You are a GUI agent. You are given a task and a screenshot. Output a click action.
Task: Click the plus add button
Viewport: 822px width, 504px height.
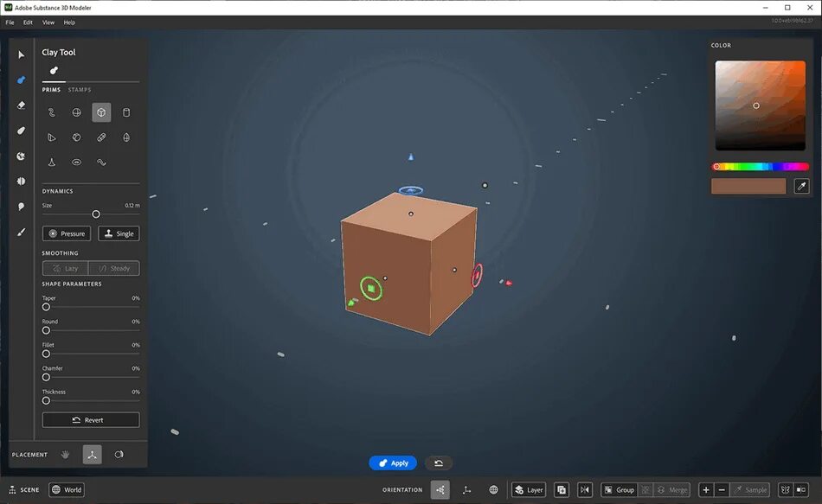pyautogui.click(x=706, y=490)
